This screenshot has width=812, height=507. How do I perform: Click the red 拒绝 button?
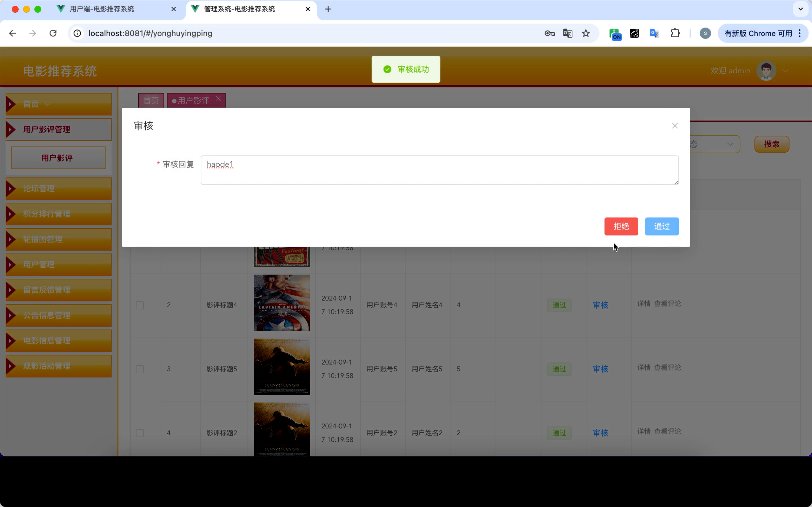tap(621, 226)
